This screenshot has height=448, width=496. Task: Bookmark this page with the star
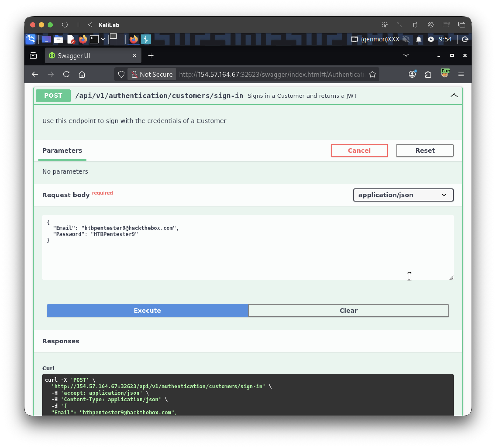(x=372, y=74)
